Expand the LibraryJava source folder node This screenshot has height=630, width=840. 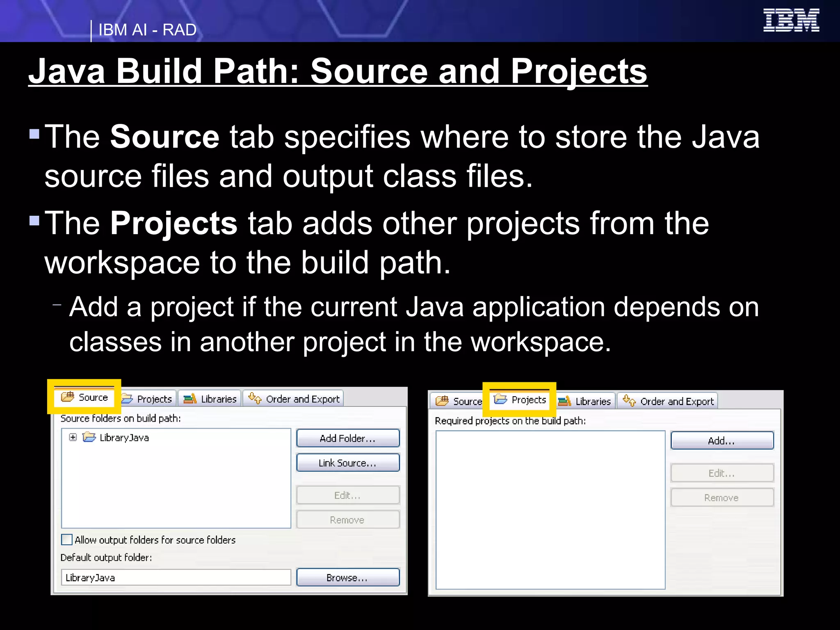(x=73, y=437)
